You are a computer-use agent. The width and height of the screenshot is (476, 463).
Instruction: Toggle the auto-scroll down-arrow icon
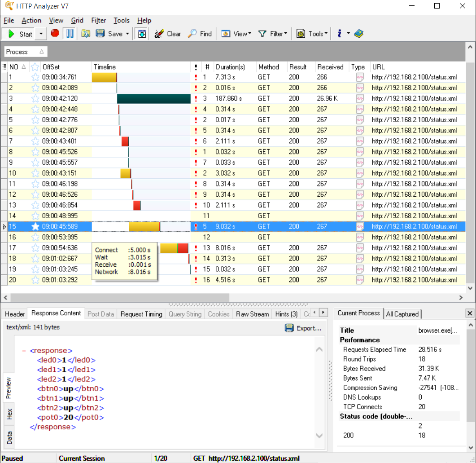[x=142, y=34]
